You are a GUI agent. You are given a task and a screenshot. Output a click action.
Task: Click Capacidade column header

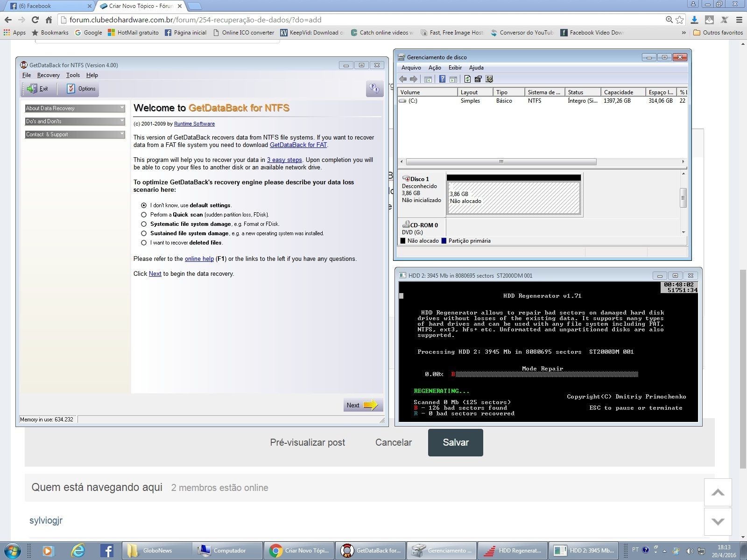coord(623,92)
